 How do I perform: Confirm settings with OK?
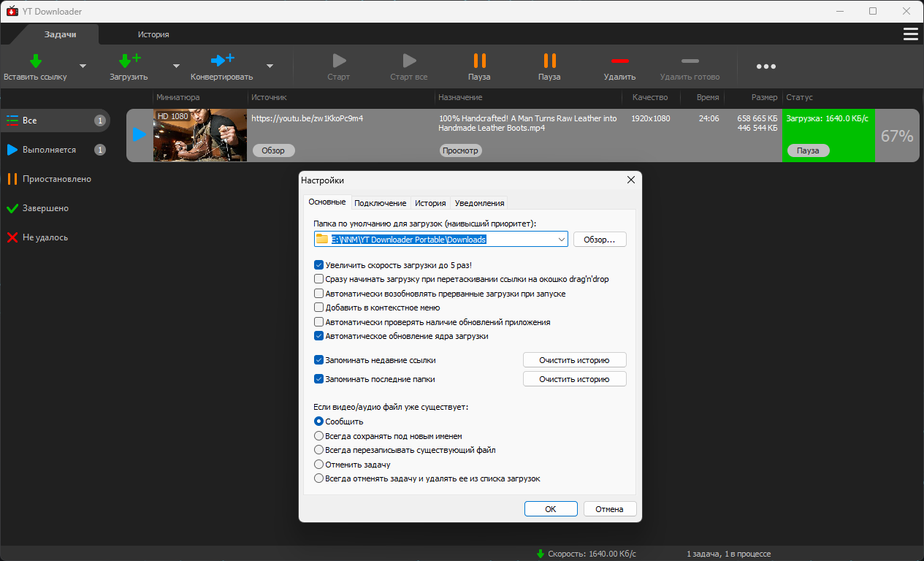coord(551,509)
